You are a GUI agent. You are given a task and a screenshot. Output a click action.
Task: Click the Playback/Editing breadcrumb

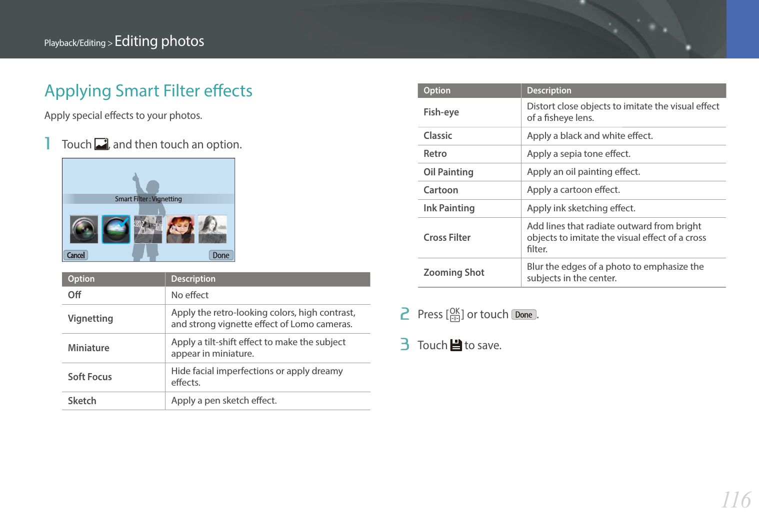75,43
